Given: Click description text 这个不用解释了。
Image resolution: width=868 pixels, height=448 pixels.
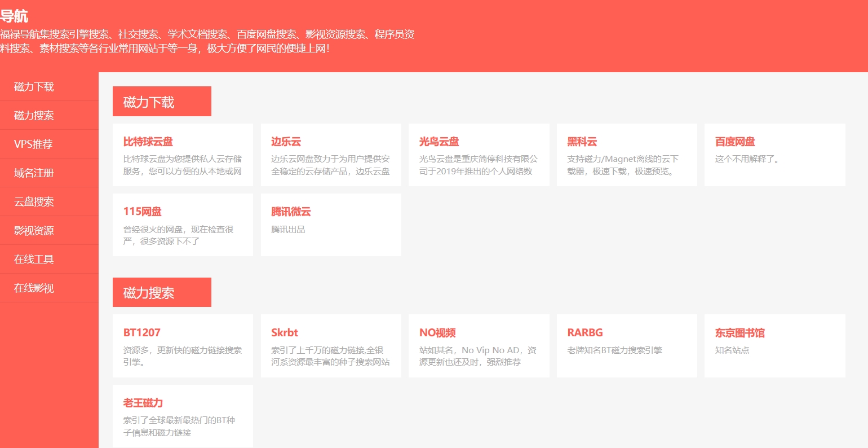Looking at the screenshot, I should 748,159.
